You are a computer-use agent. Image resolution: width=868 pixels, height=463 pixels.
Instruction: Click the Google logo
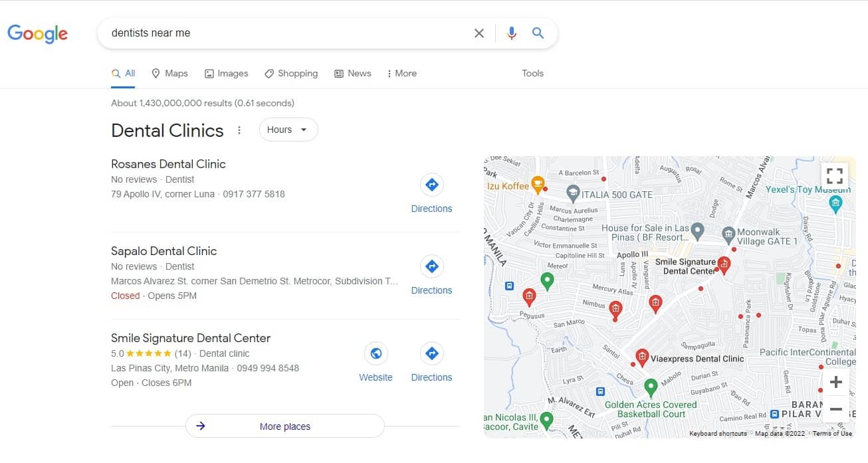(37, 33)
